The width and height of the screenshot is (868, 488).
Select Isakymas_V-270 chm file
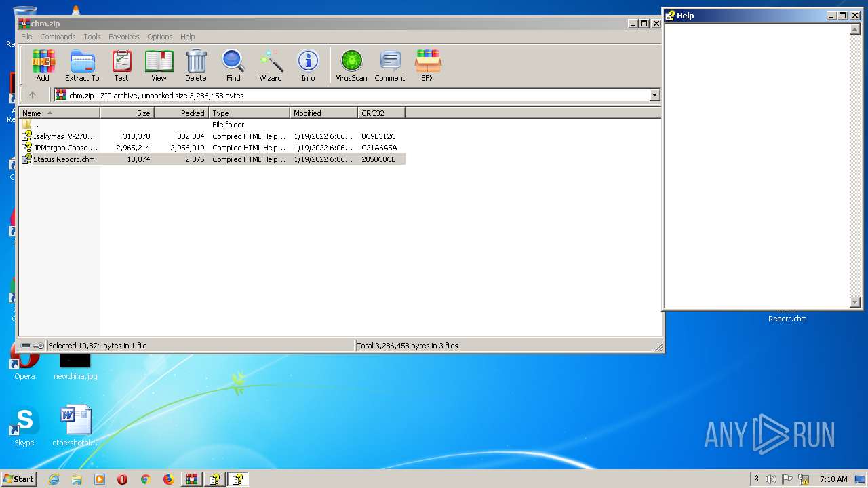[212, 136]
